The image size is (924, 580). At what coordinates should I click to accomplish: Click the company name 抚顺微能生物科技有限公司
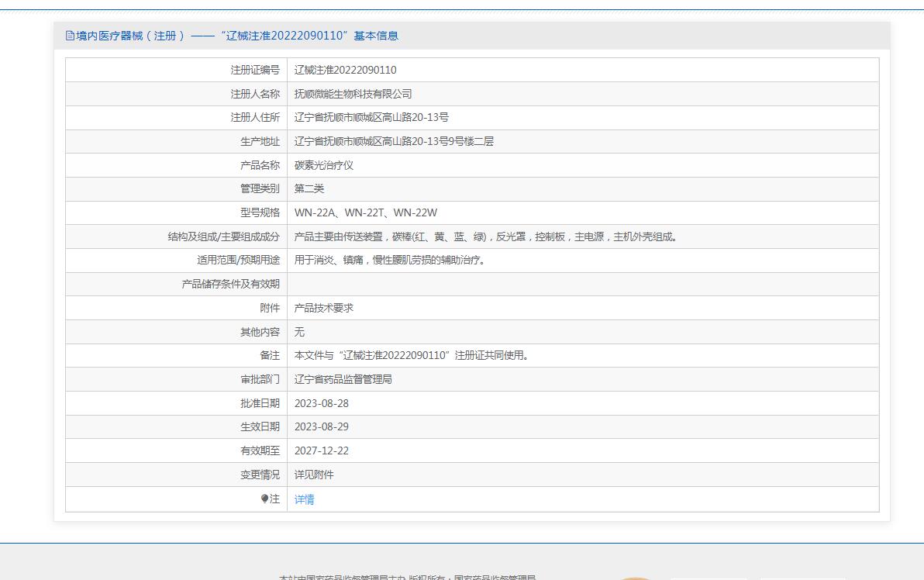[x=353, y=95]
